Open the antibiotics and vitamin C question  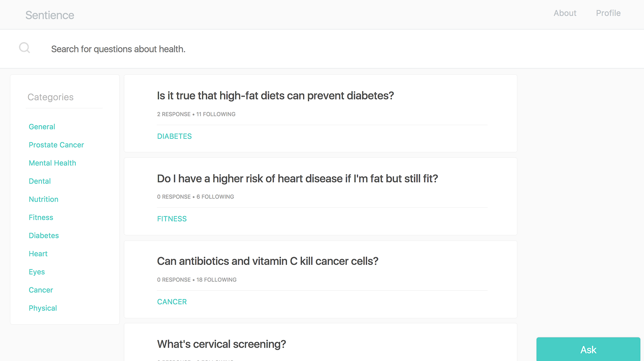pyautogui.click(x=268, y=262)
